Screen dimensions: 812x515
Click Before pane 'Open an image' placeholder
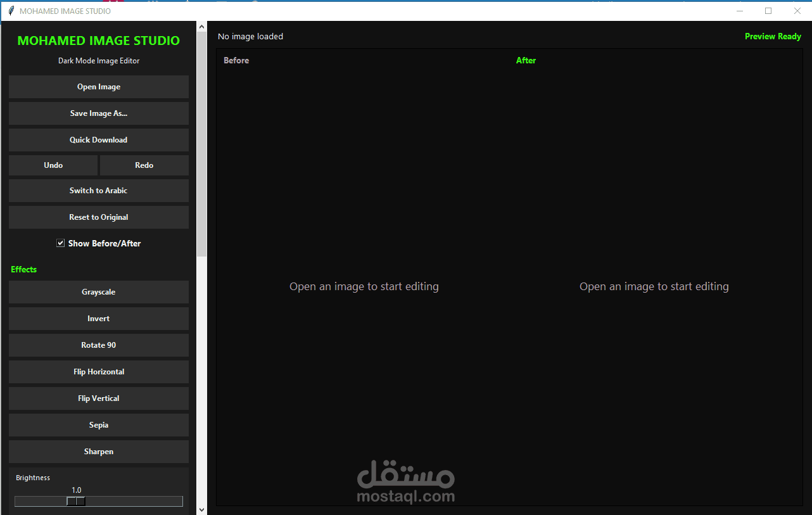pos(364,286)
